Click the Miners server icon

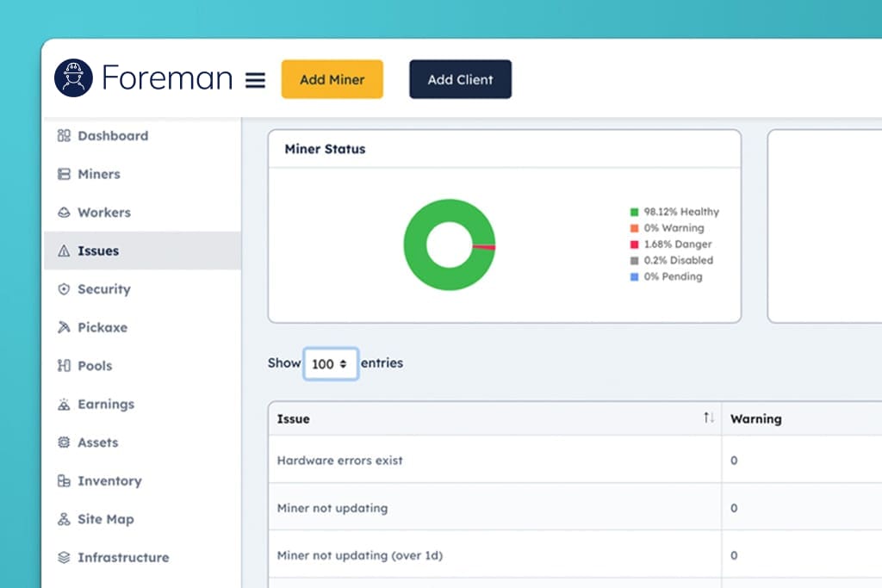click(64, 174)
